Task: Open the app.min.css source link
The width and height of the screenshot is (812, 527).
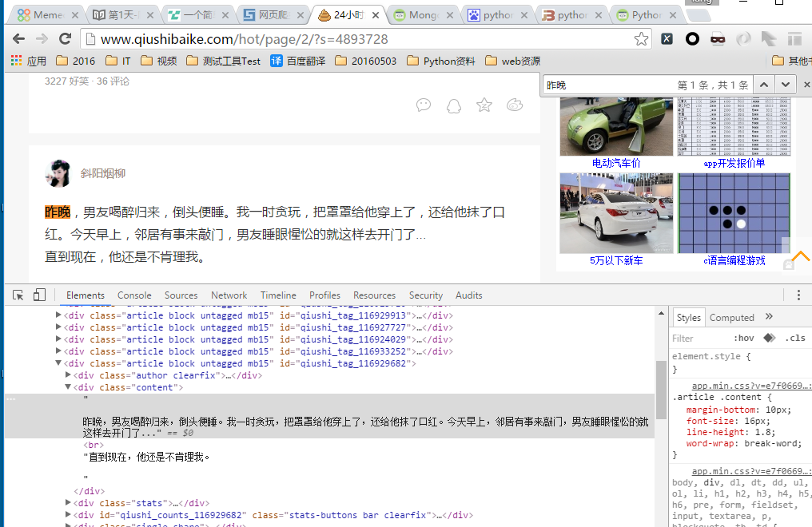Action: [750, 386]
